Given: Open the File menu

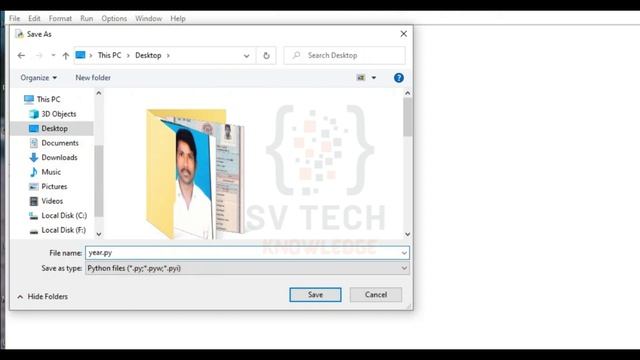Looking at the screenshot, I should (x=14, y=18).
